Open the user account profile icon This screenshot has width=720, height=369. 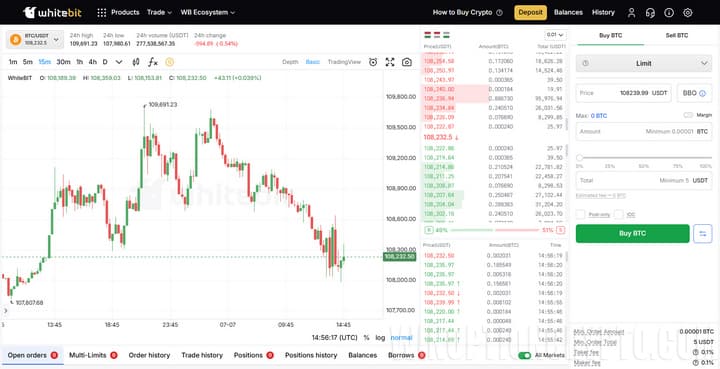click(631, 13)
